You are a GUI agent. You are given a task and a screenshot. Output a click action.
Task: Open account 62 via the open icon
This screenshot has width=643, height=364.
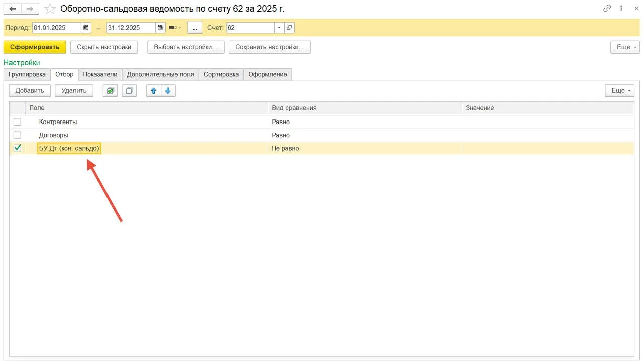tap(289, 28)
